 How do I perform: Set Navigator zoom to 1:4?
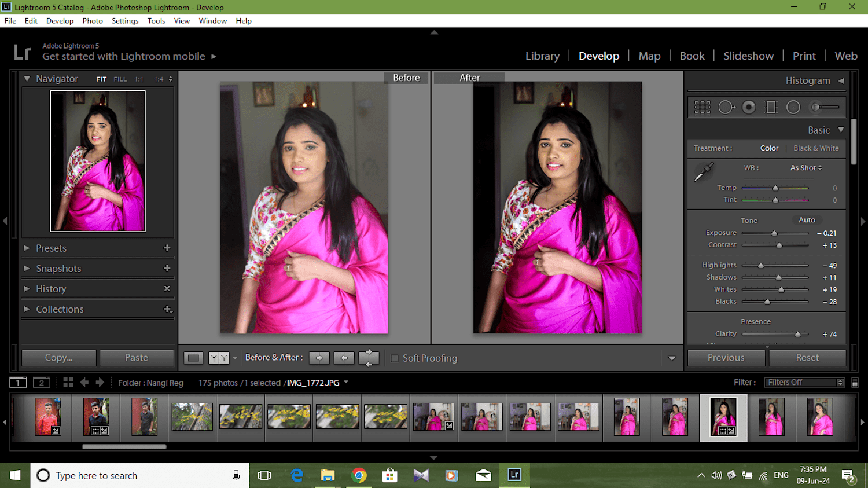(x=159, y=79)
